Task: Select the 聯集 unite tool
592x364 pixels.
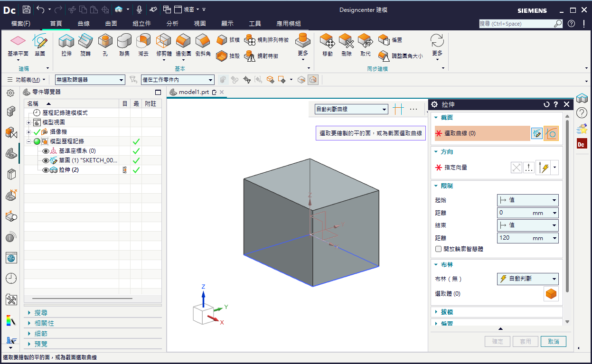Action: pos(124,42)
